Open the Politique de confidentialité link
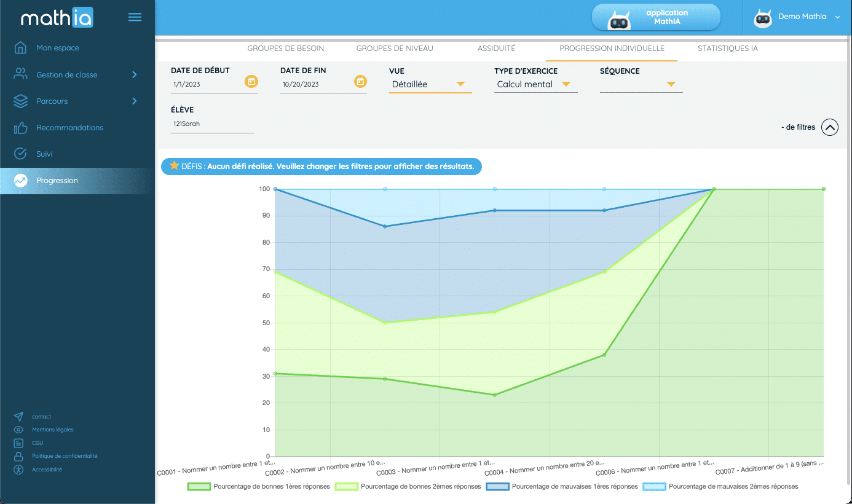 65,456
